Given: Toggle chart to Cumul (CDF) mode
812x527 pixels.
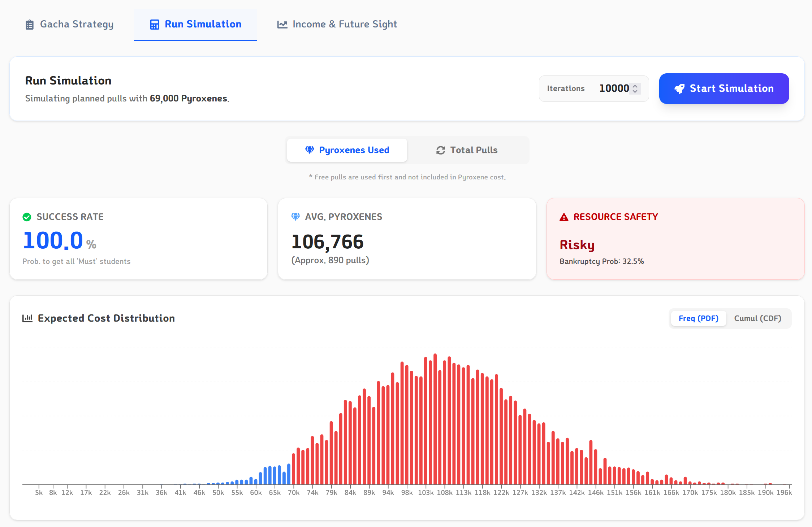Looking at the screenshot, I should 757,318.
